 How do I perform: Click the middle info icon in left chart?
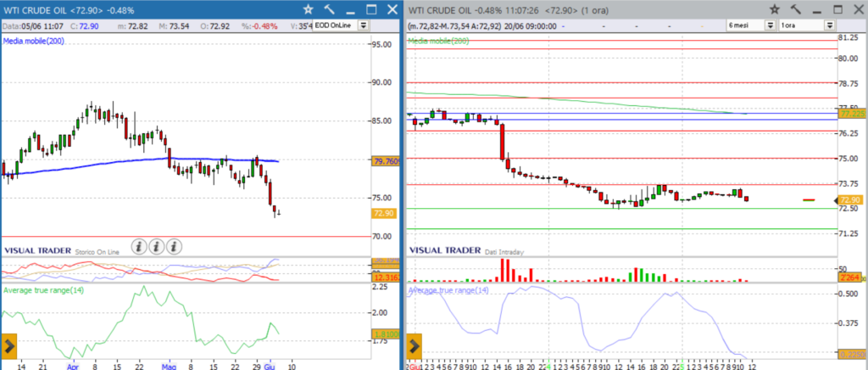pyautogui.click(x=157, y=246)
